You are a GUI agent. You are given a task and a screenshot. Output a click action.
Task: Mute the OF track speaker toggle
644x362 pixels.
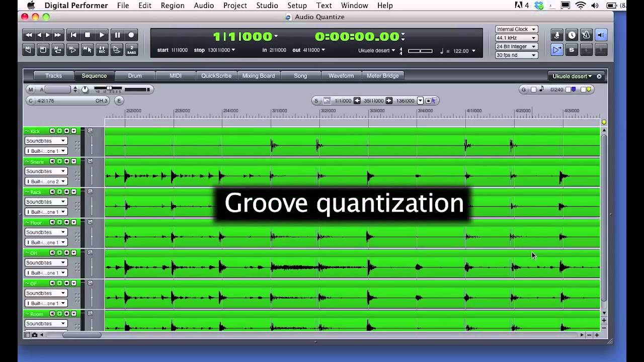52,283
